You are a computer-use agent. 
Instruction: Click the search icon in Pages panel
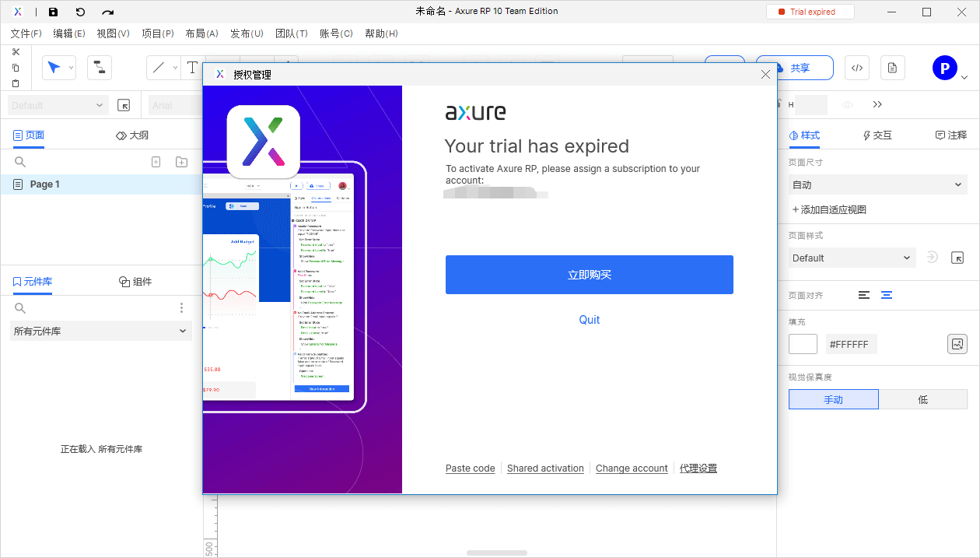[x=20, y=162]
